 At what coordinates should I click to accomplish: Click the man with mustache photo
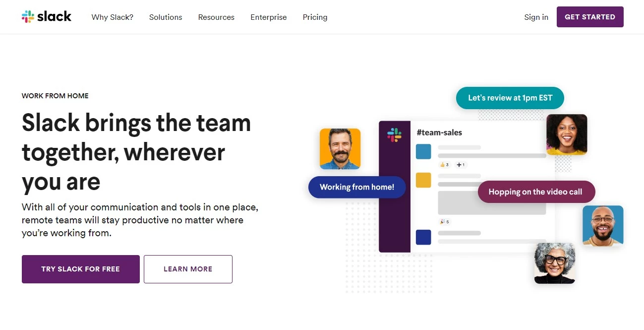[340, 149]
